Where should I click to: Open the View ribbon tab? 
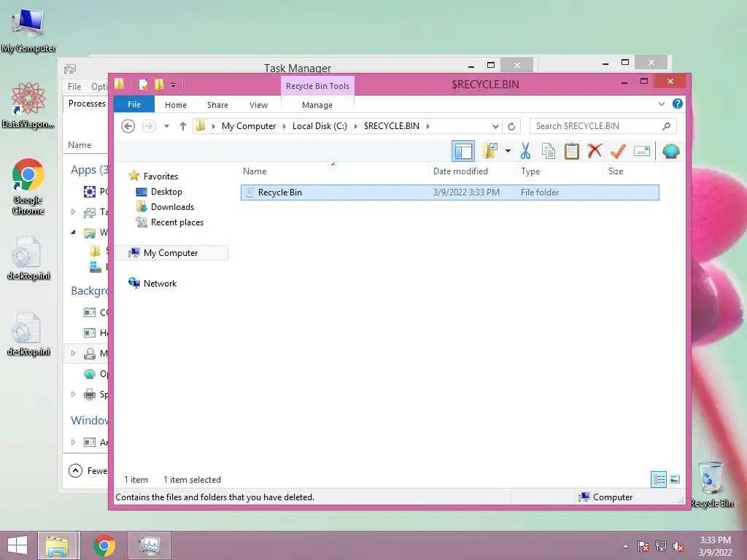[258, 105]
